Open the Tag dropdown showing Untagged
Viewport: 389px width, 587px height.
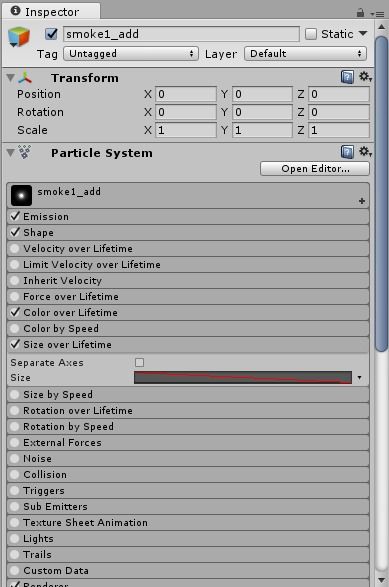[x=131, y=54]
